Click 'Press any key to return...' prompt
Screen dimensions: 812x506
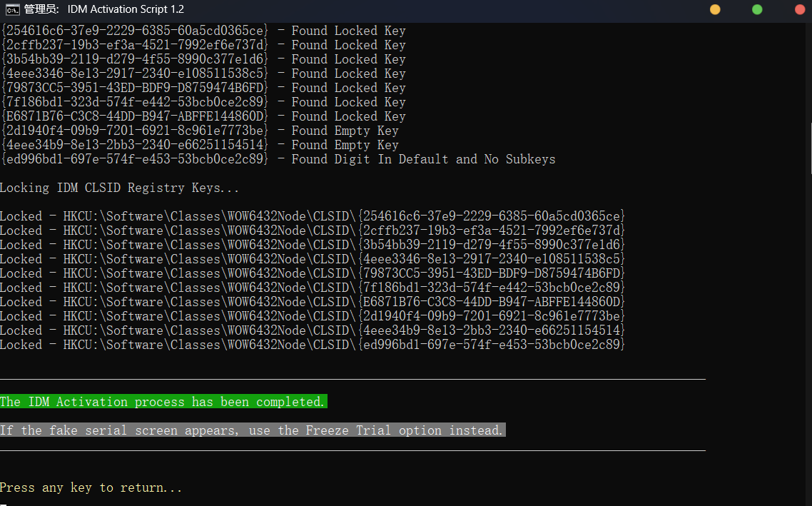pyautogui.click(x=91, y=487)
